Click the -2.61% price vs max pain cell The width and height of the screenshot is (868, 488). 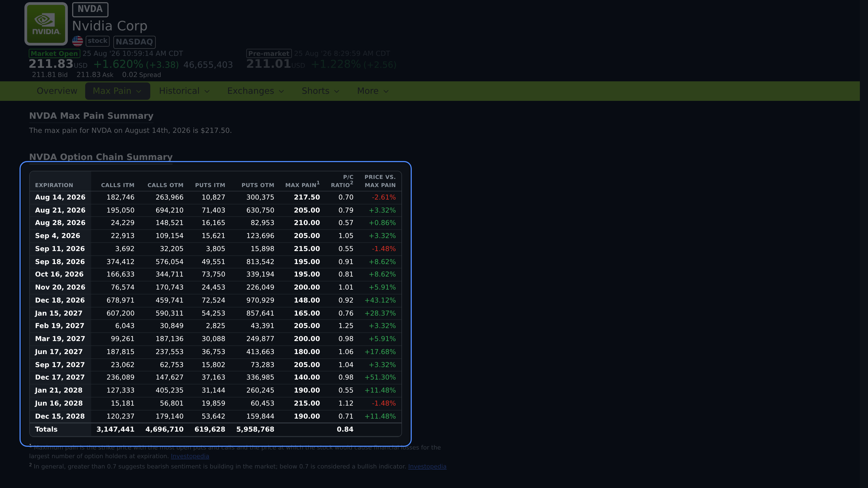(384, 197)
